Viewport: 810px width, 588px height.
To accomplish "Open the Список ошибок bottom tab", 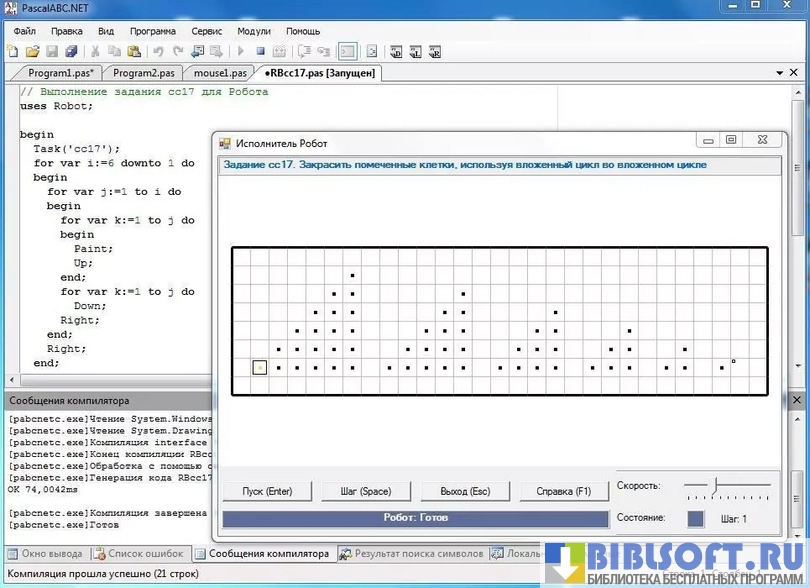I will (139, 553).
